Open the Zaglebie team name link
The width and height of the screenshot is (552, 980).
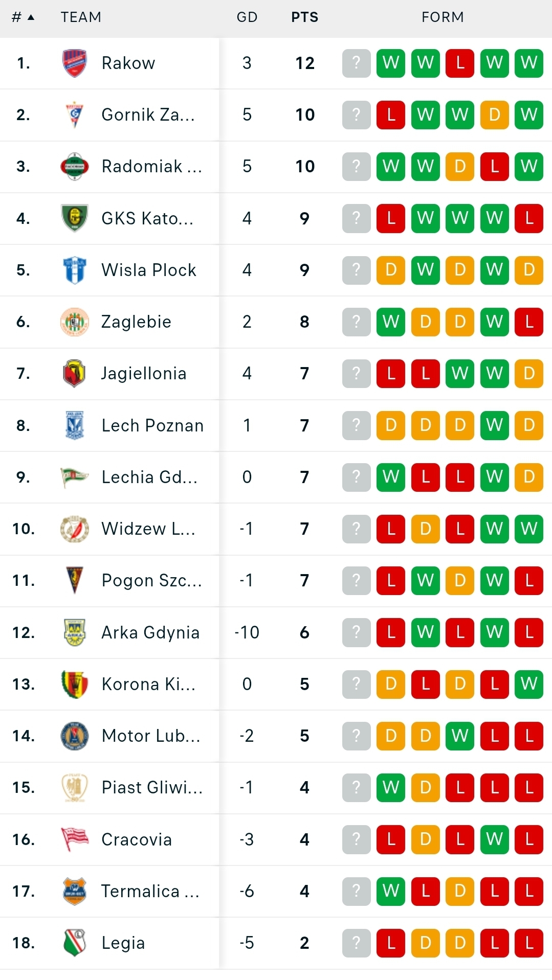click(136, 322)
